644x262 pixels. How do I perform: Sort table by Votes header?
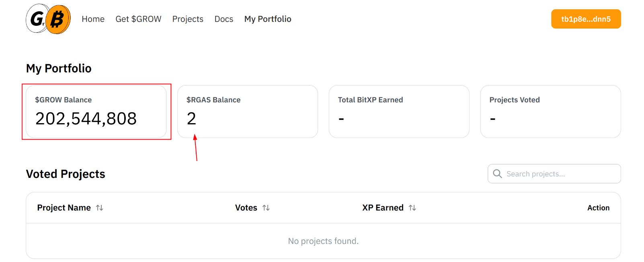246,208
